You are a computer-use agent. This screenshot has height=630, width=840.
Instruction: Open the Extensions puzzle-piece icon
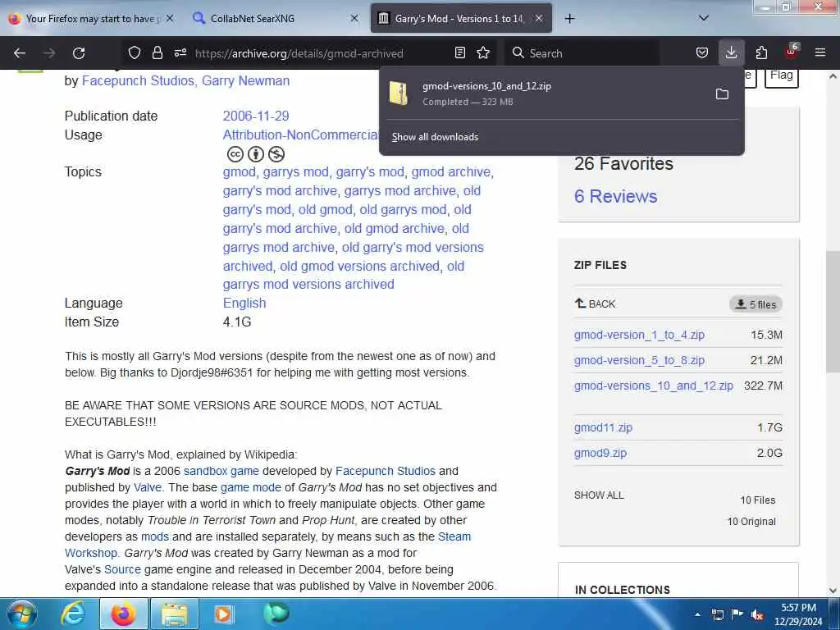(x=761, y=52)
